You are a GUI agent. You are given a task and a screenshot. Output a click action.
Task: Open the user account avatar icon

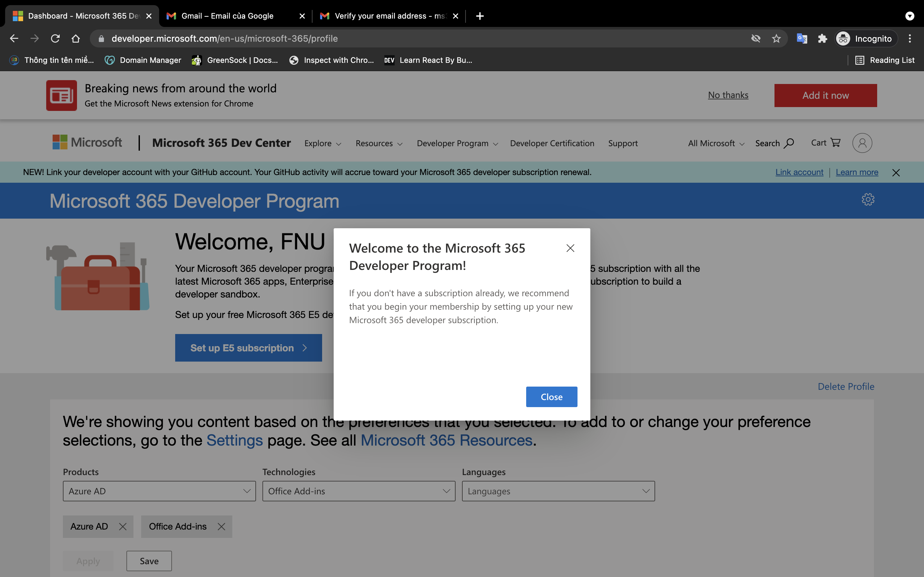862,143
